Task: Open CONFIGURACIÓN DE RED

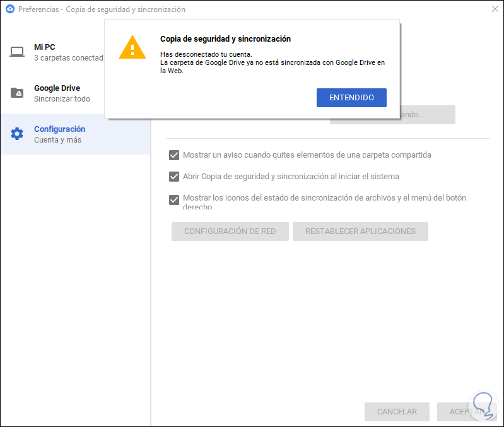Action: (x=230, y=231)
